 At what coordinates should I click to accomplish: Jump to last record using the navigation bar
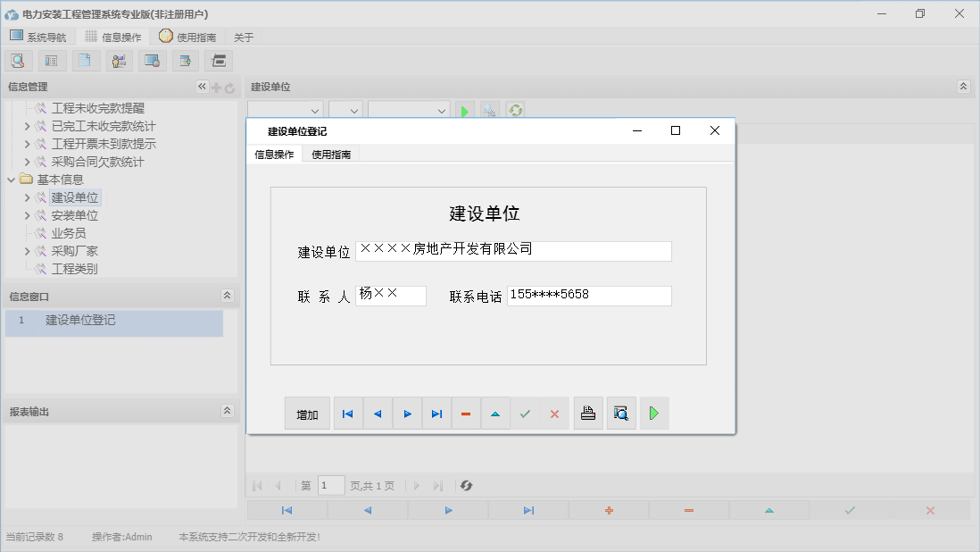tap(437, 413)
